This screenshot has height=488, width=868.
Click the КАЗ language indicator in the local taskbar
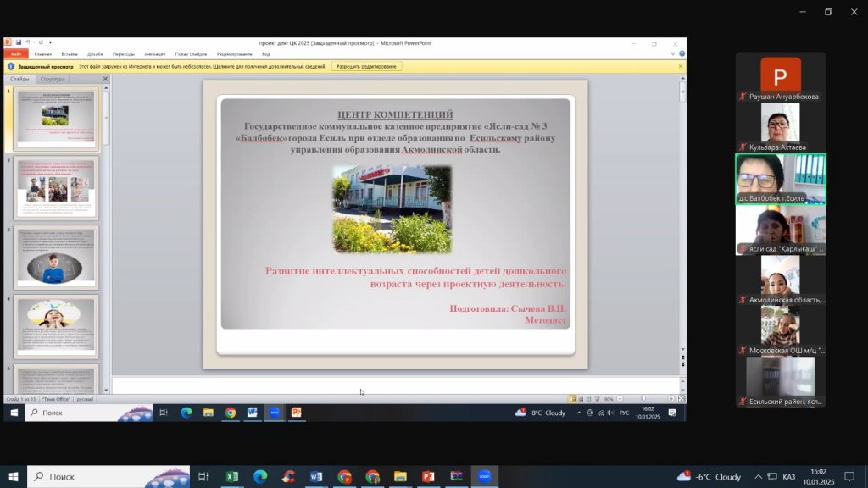[x=789, y=477]
